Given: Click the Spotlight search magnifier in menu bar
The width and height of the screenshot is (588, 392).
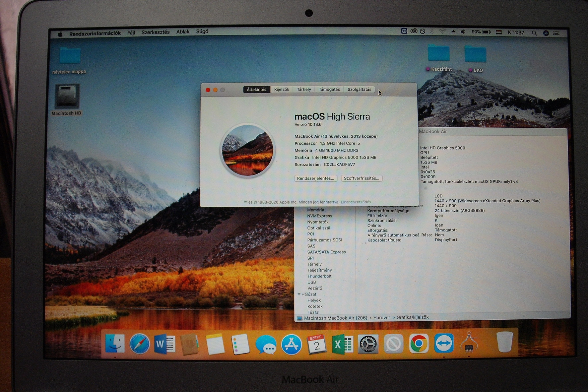Looking at the screenshot, I should [534, 33].
